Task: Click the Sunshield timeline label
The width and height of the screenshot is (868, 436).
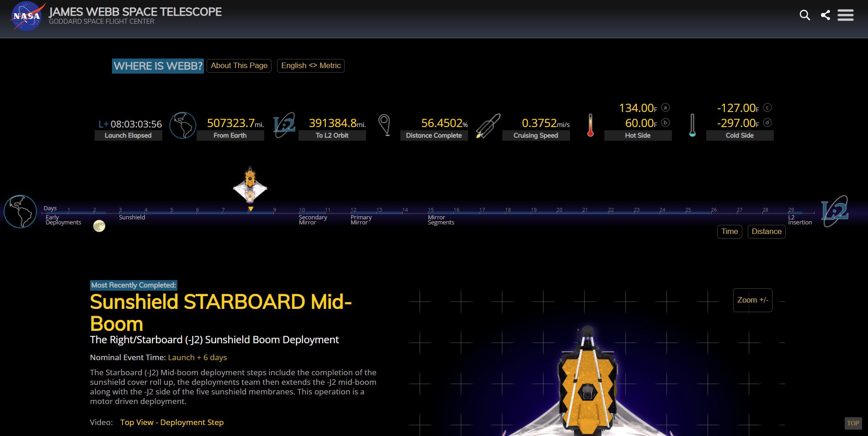Action: 132,217
